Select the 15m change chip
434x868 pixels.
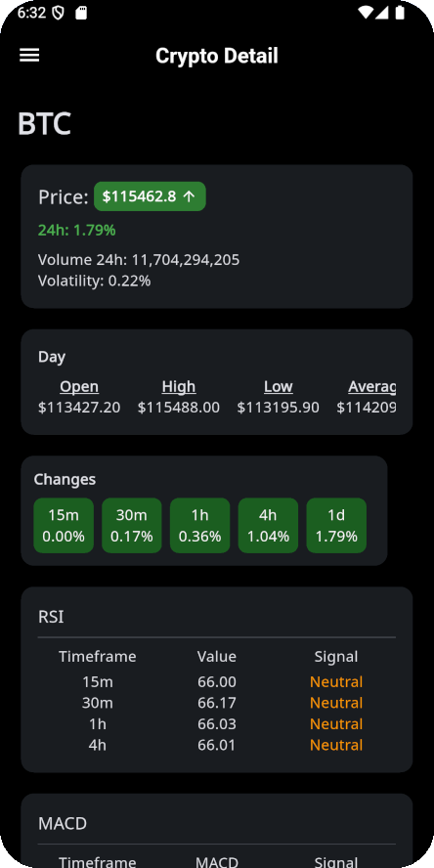tap(64, 525)
